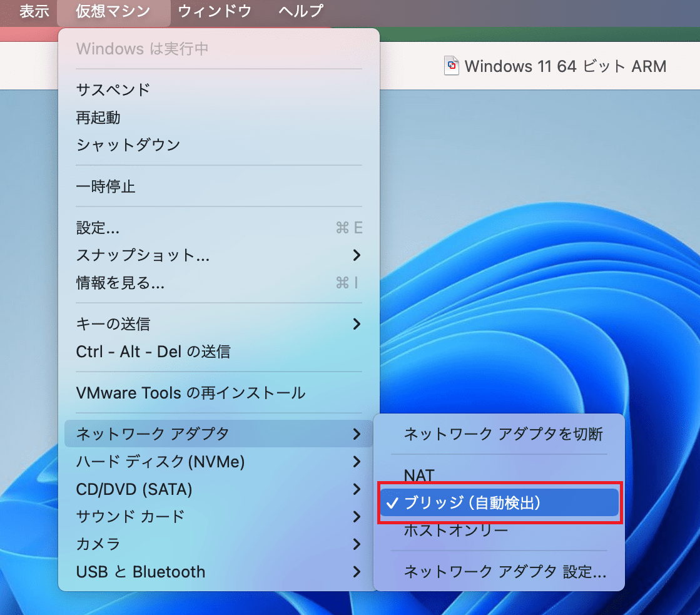The width and height of the screenshot is (700, 615).
Task: Click the VM document icon in title bar
Action: 451,66
